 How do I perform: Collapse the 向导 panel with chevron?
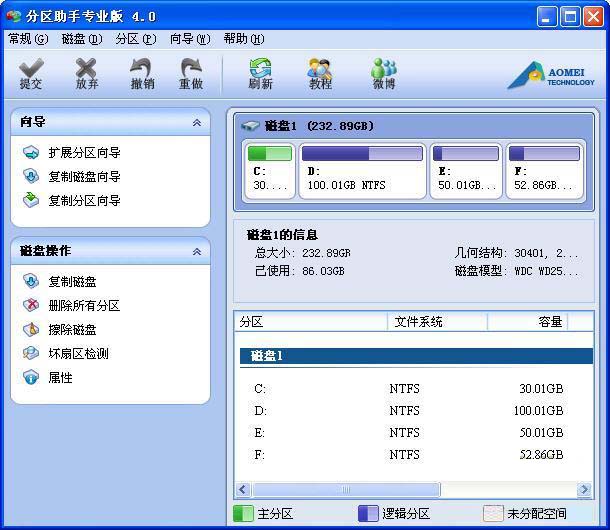[197, 122]
